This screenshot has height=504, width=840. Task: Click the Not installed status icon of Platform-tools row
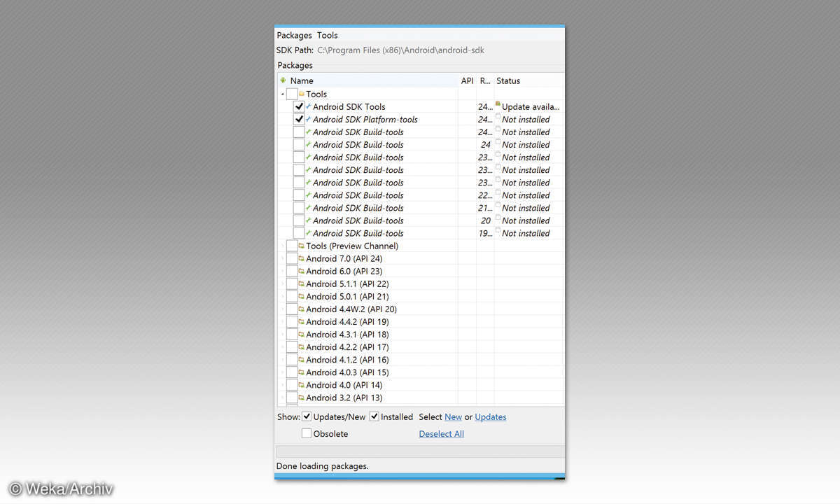point(498,117)
